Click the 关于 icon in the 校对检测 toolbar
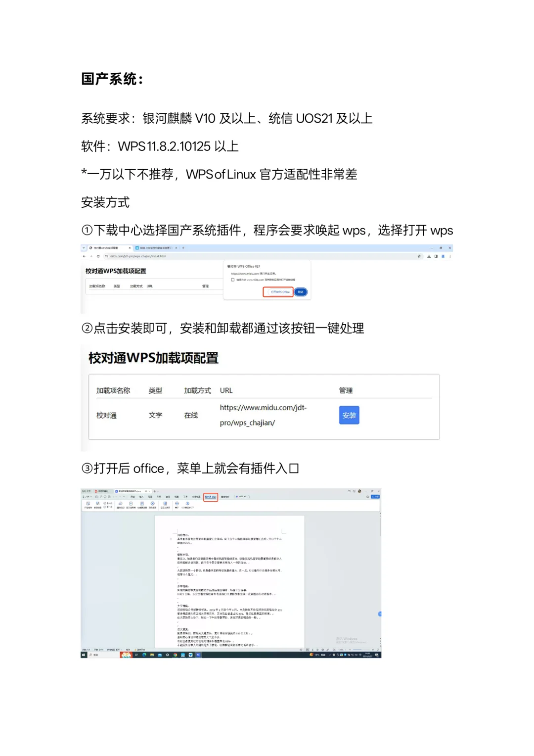Viewport: 534px width, 756px height. pyautogui.click(x=177, y=504)
